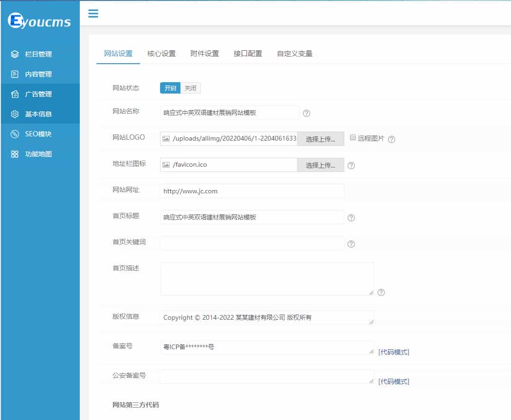The height and width of the screenshot is (420, 511).
Task: Switch 网站状态 to 关闭
Action: coord(190,88)
